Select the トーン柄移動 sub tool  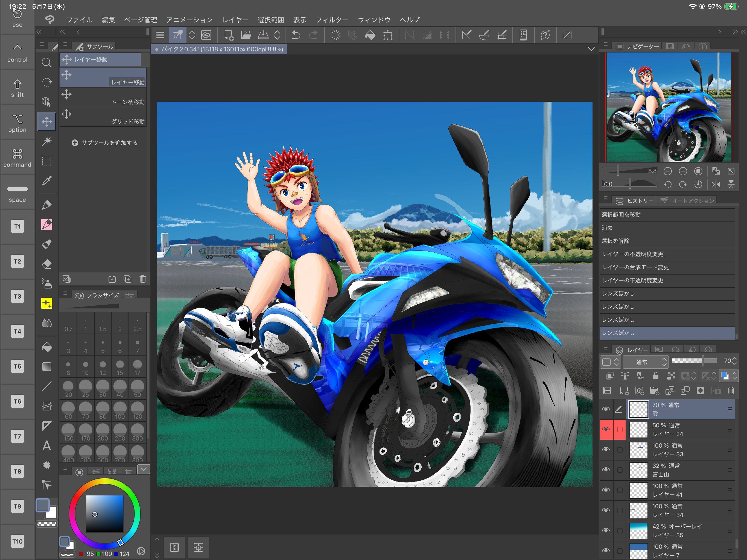pos(103,97)
